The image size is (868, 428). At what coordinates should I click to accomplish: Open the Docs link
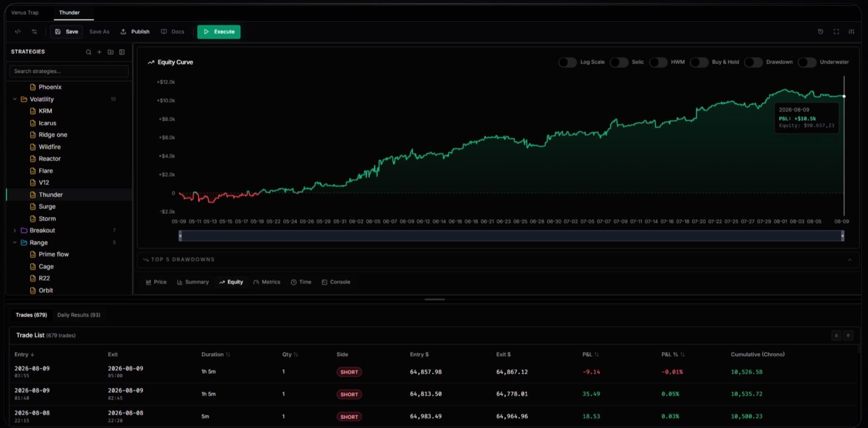173,32
